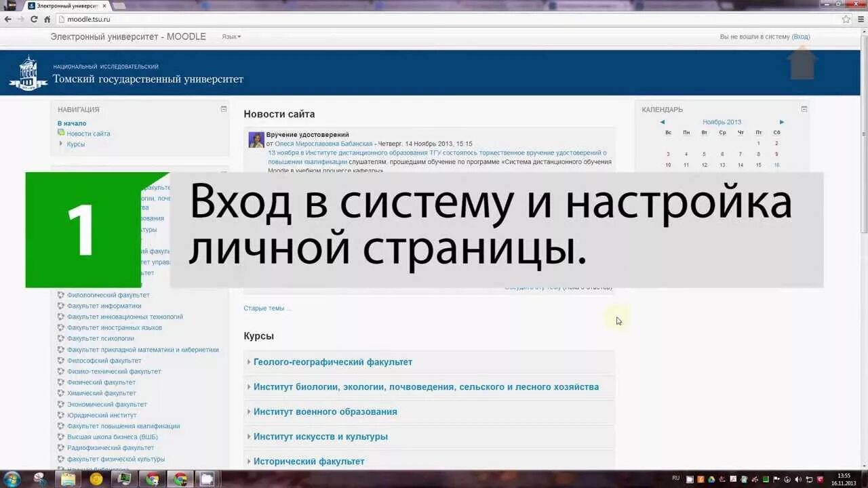This screenshot has width=868, height=488.
Task: Open Windows Start button
Action: (x=12, y=479)
